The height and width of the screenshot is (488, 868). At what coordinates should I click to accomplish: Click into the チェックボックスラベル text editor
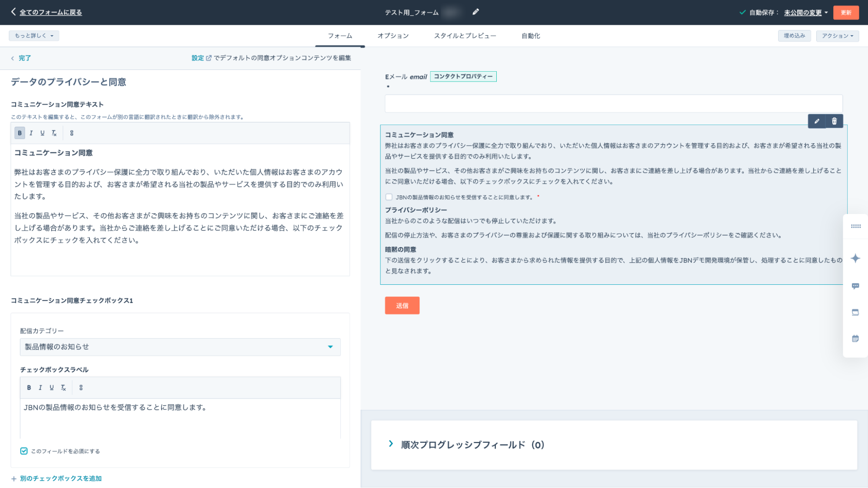[180, 418]
